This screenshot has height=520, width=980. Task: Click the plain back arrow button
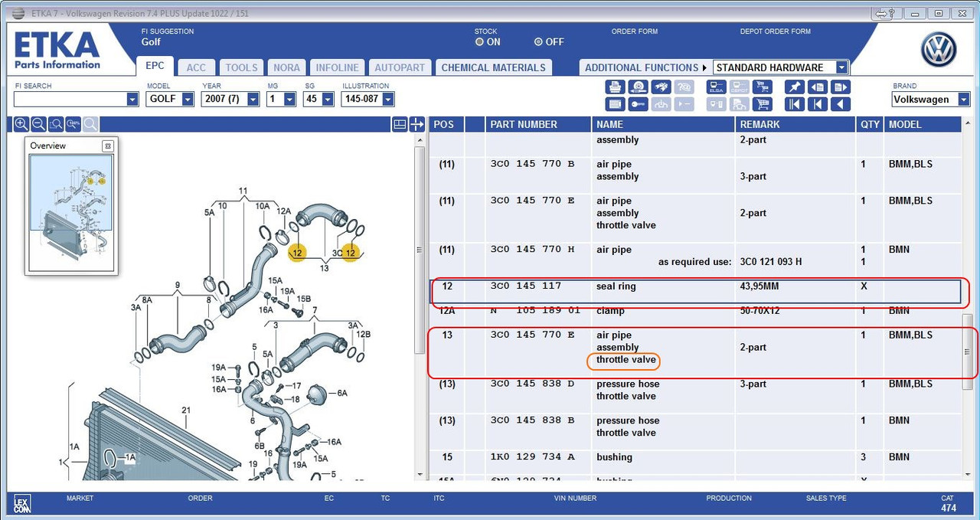pyautogui.click(x=841, y=104)
